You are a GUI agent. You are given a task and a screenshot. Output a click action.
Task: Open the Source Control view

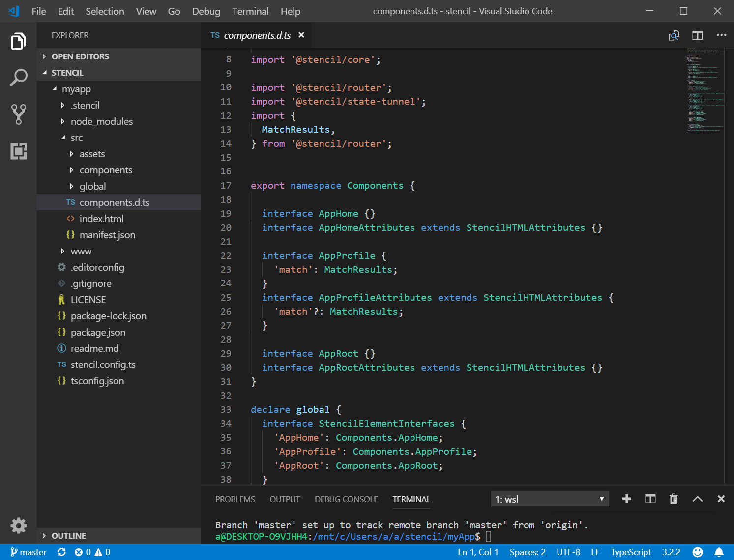pos(18,114)
